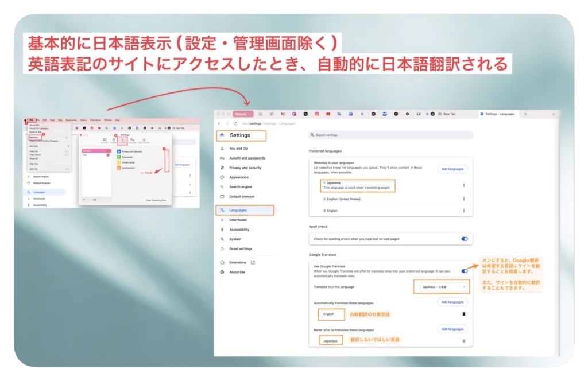
Task: Open the Instagram pinned tab icon
Action: point(316,114)
